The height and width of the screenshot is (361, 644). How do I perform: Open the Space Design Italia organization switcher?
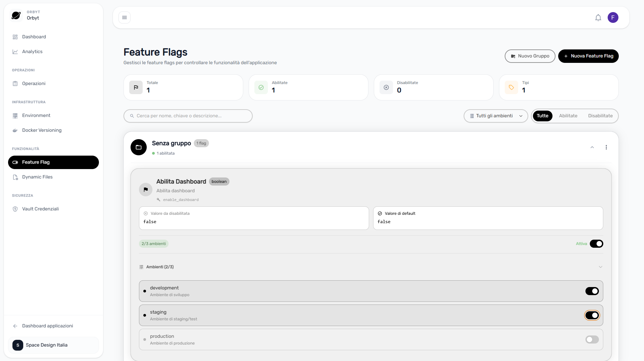coord(53,345)
